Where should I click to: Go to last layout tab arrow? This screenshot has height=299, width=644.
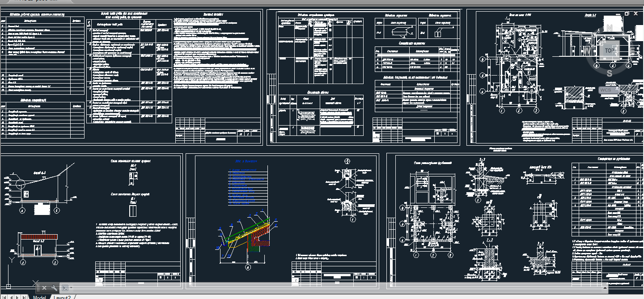coord(24,297)
